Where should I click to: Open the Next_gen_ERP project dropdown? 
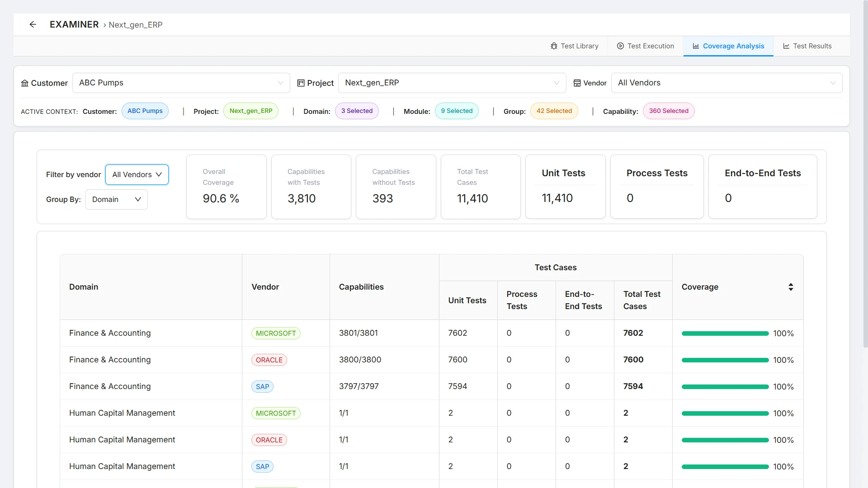click(452, 83)
